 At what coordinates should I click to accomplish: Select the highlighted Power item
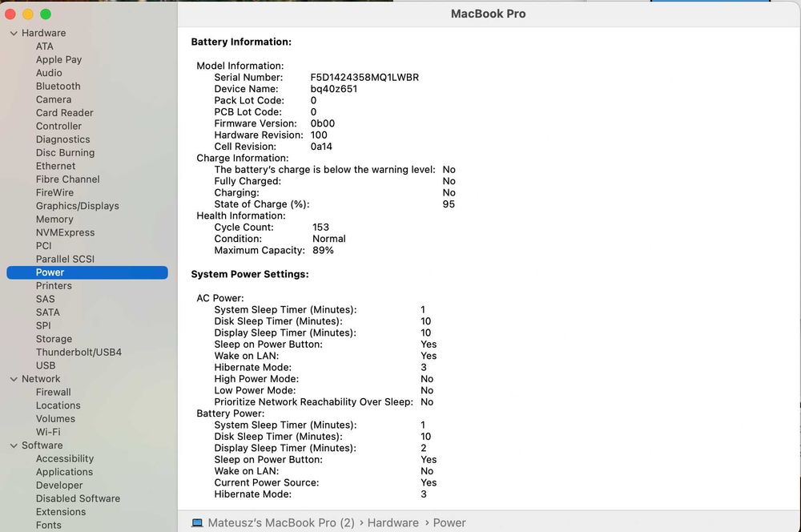click(x=87, y=272)
